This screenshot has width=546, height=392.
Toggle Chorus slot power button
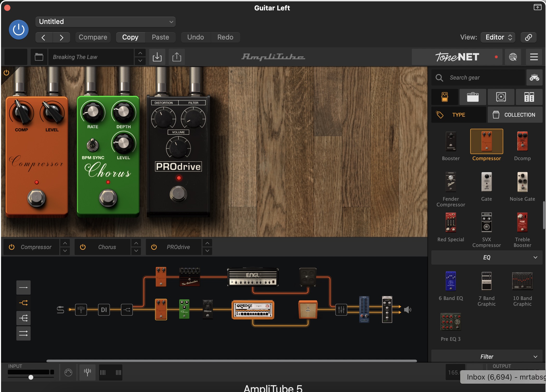coord(83,247)
